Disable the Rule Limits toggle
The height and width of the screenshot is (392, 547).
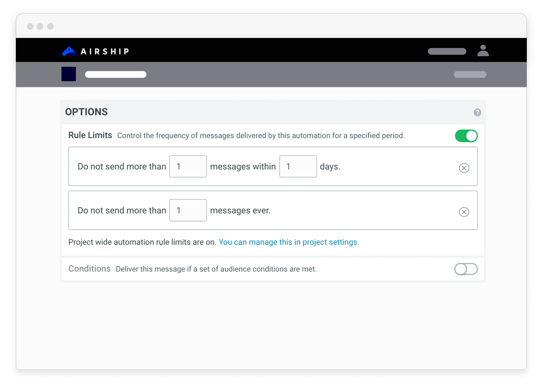pos(466,136)
